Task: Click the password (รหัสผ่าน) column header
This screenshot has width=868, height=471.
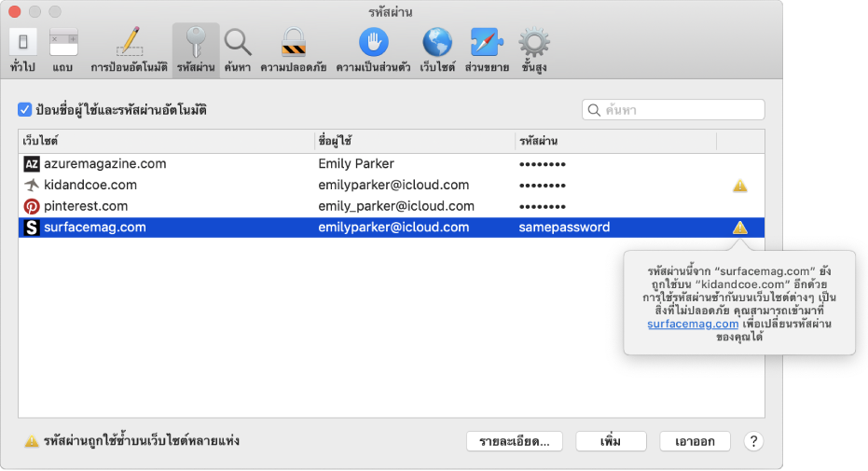Action: point(615,141)
